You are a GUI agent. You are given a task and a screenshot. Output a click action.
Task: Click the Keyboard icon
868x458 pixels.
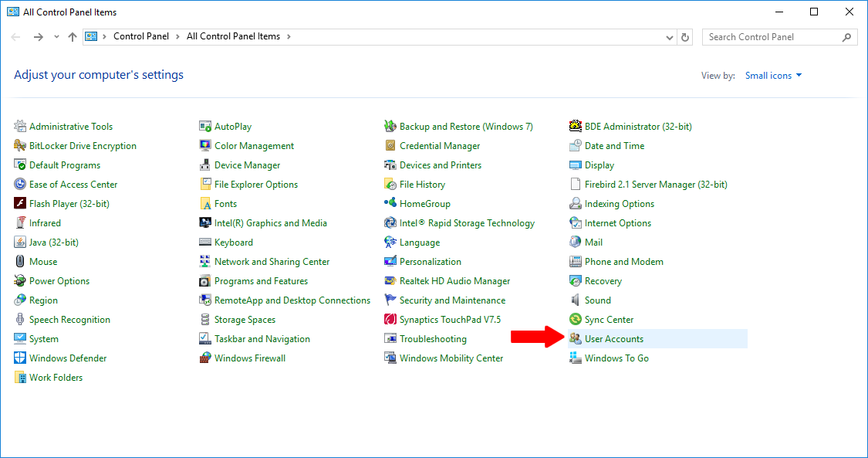pyautogui.click(x=205, y=243)
